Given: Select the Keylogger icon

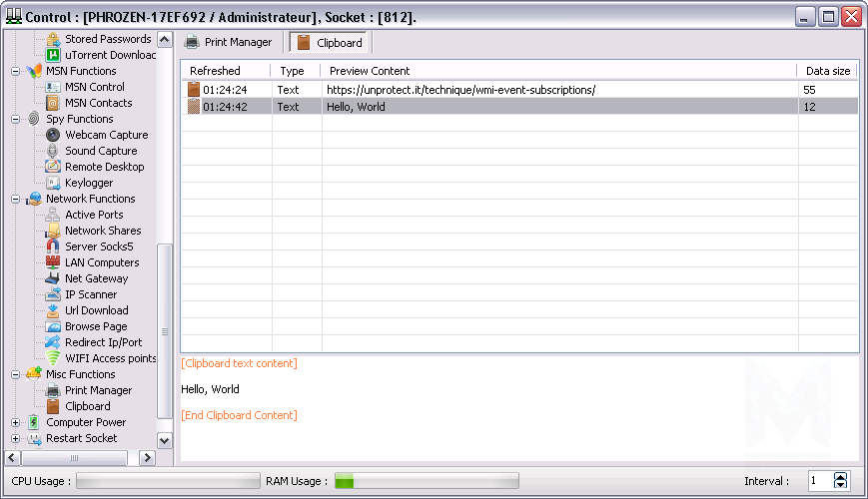Looking at the screenshot, I should pos(53,183).
